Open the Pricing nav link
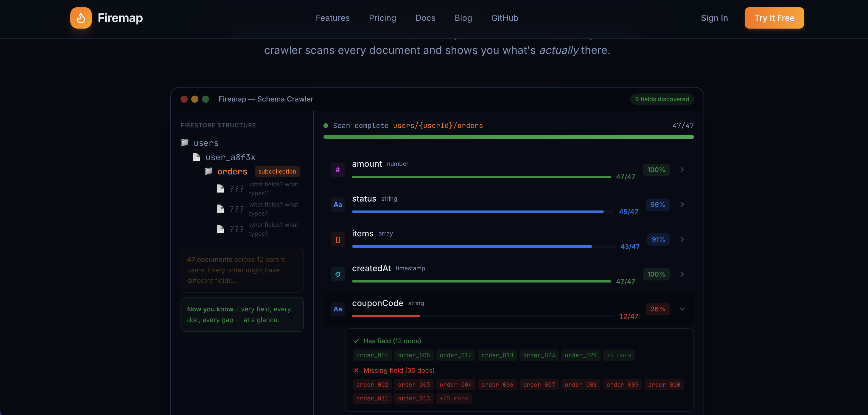This screenshot has width=868, height=415. tap(382, 18)
